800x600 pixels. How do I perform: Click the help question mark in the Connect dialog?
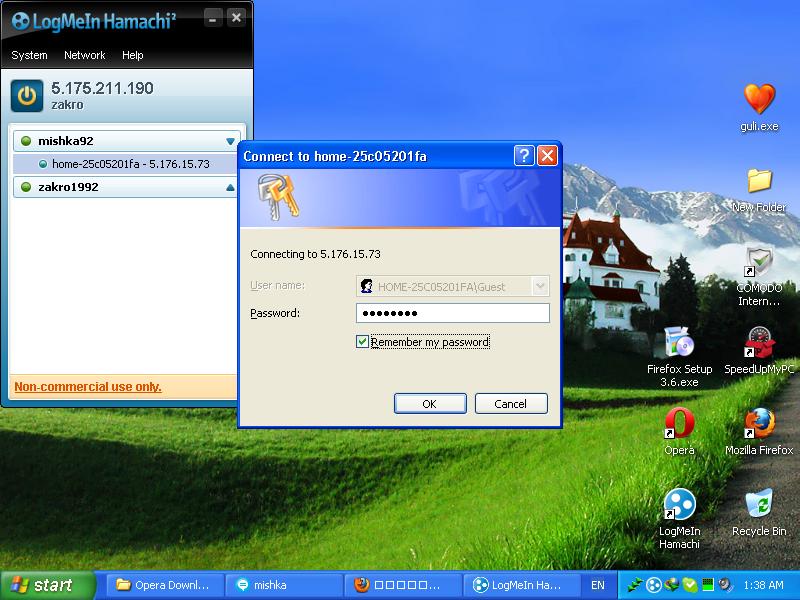point(524,156)
